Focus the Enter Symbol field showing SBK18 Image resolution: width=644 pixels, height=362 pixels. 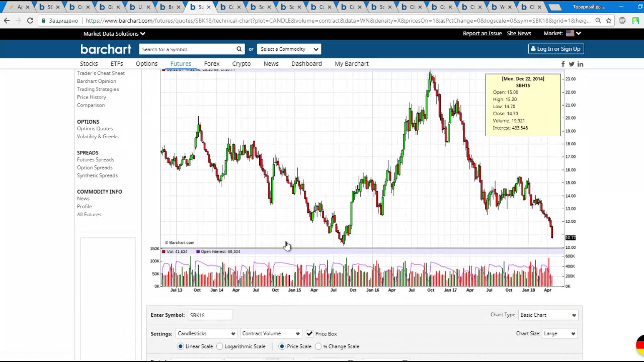point(210,315)
